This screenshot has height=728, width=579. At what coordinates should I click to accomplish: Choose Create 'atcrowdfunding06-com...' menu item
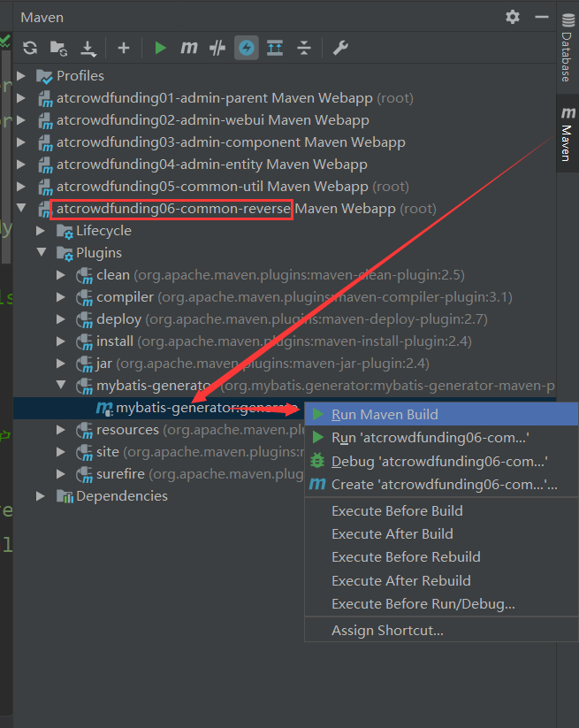pos(441,484)
